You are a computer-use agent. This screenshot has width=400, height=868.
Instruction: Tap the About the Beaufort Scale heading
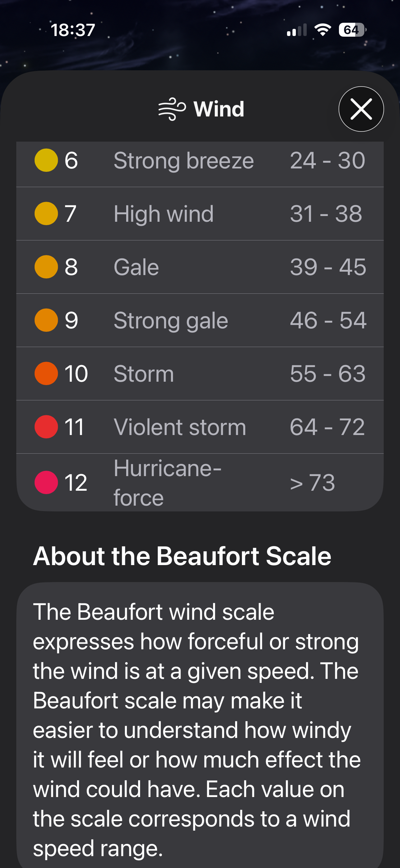click(x=182, y=556)
